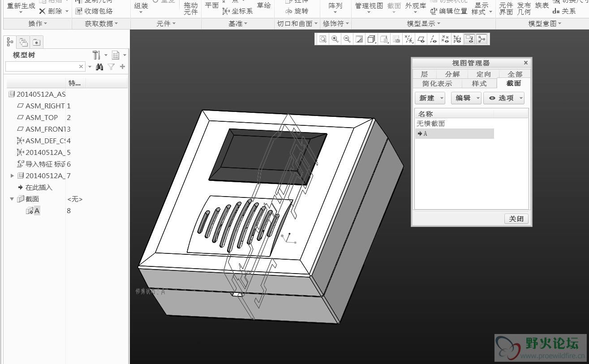Expand the 模型显示 ribbon group
589x364 pixels.
pos(423,23)
